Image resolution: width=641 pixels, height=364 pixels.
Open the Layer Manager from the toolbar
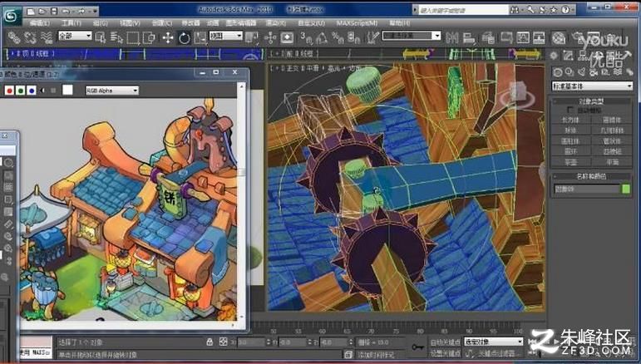(x=489, y=38)
